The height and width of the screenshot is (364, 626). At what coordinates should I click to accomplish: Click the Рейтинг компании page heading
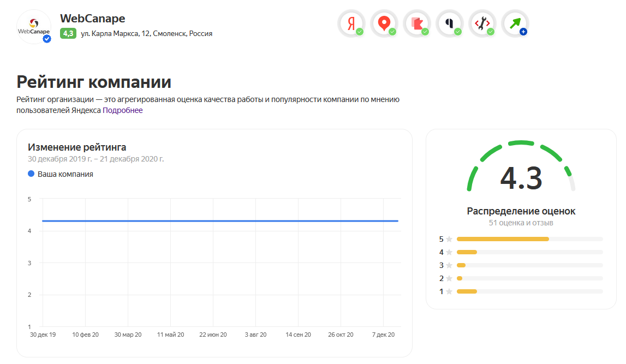94,82
